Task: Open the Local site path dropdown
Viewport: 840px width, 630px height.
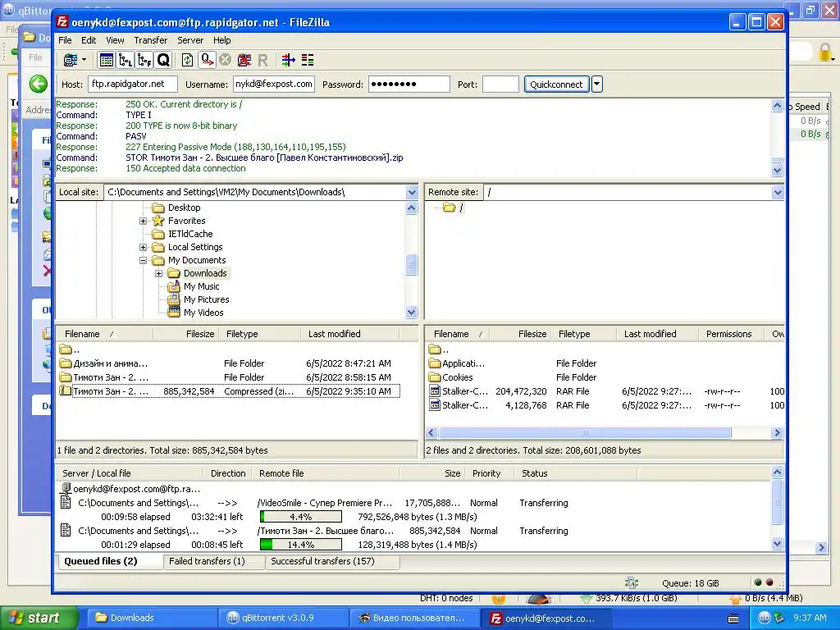Action: (x=412, y=192)
